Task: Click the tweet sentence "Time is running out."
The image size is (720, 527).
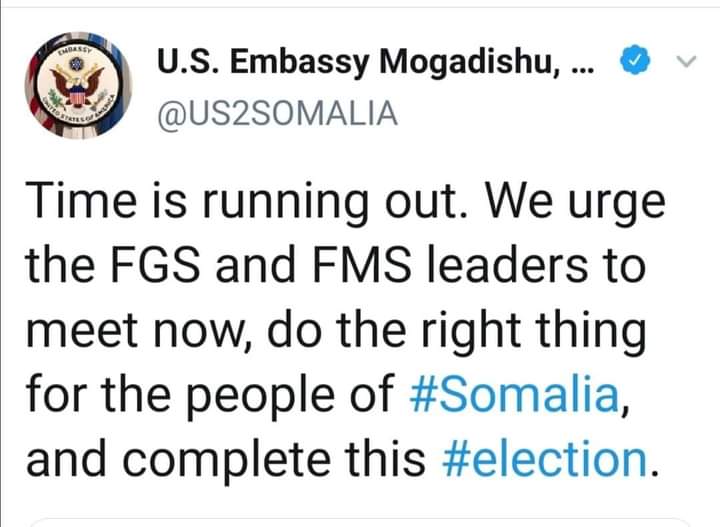Action: pyautogui.click(x=254, y=205)
